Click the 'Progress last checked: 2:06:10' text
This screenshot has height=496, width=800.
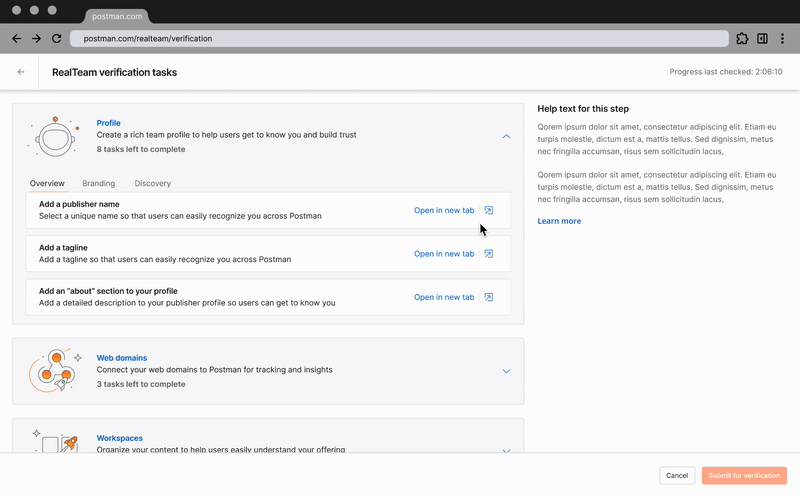pos(726,72)
